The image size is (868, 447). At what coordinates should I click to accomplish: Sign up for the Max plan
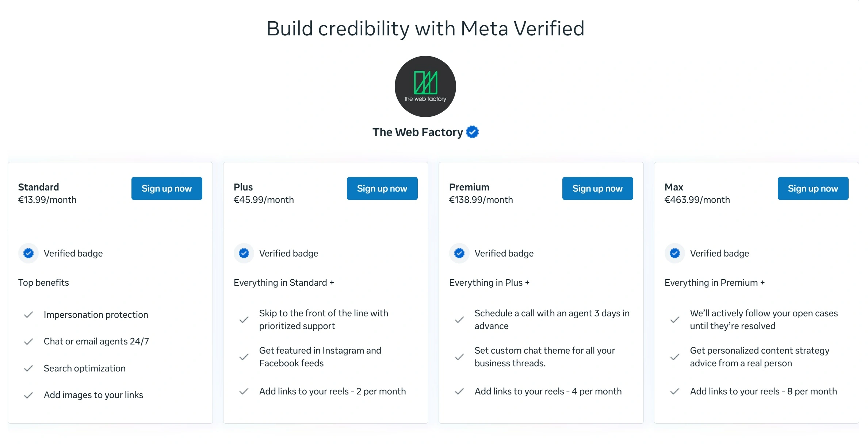(813, 188)
